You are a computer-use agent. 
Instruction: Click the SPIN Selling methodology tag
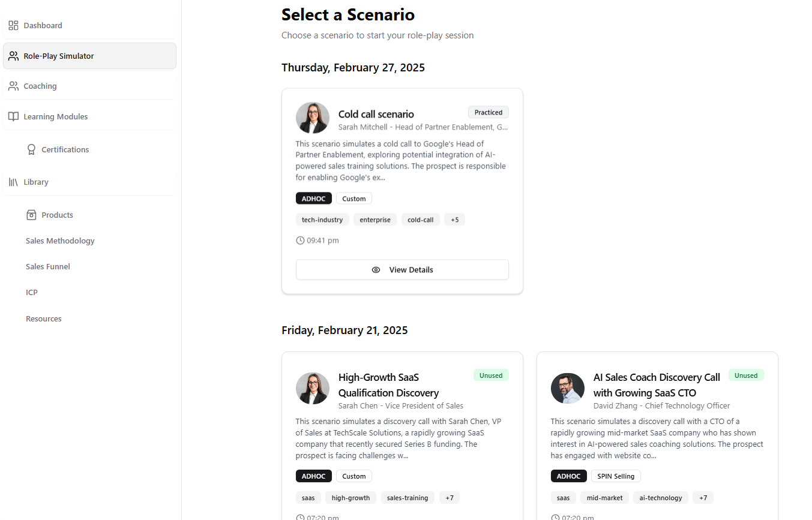click(x=616, y=476)
